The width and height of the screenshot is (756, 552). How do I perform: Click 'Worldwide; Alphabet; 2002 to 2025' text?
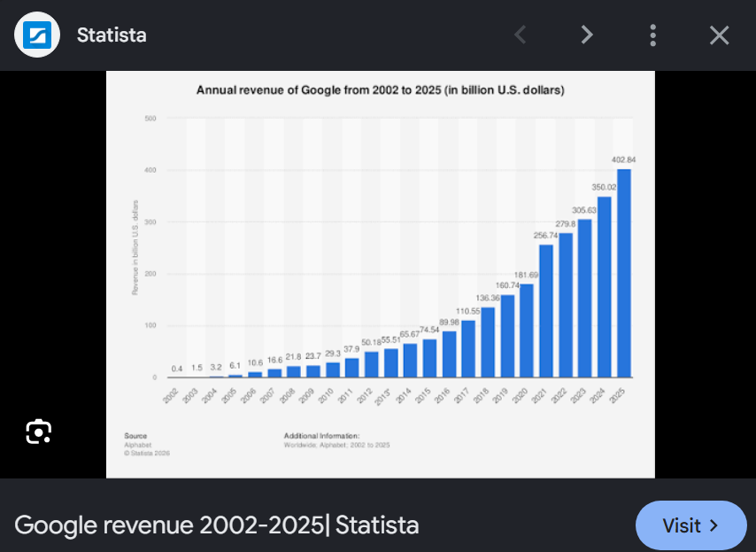[336, 445]
